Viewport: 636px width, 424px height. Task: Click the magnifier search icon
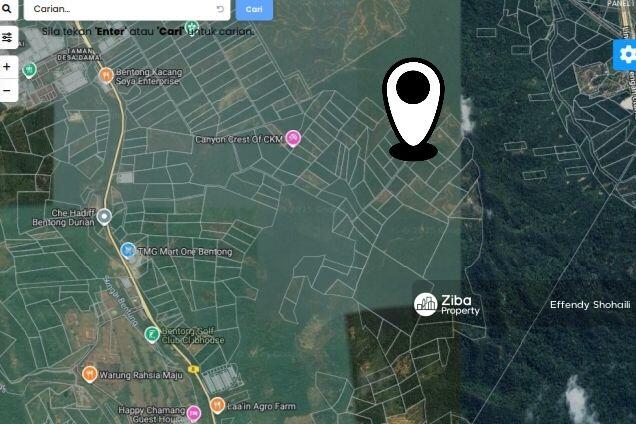tap(7, 9)
